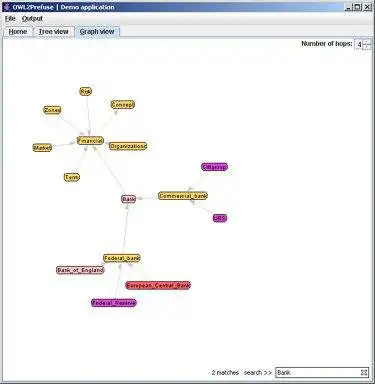
Task: Select the Market node
Action: (42, 147)
